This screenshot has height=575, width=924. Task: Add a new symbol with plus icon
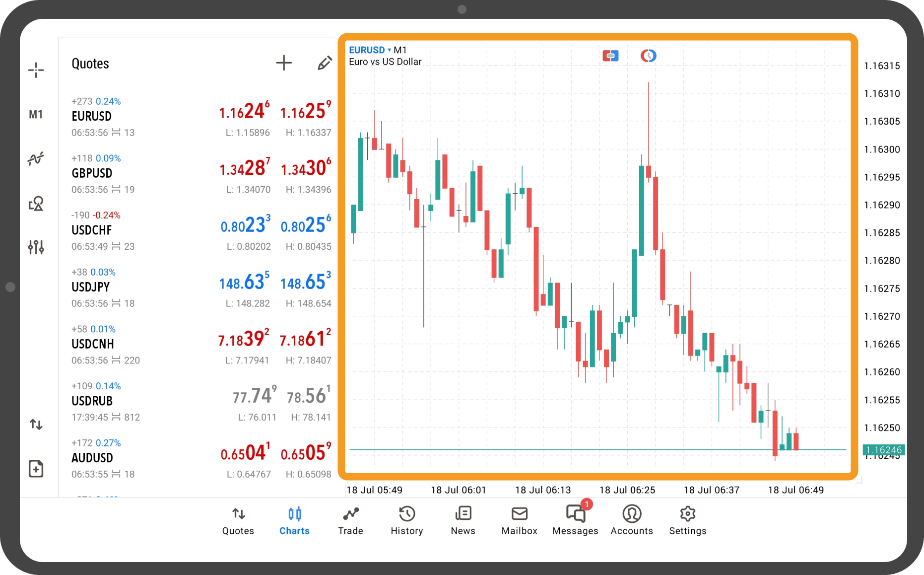(x=283, y=63)
